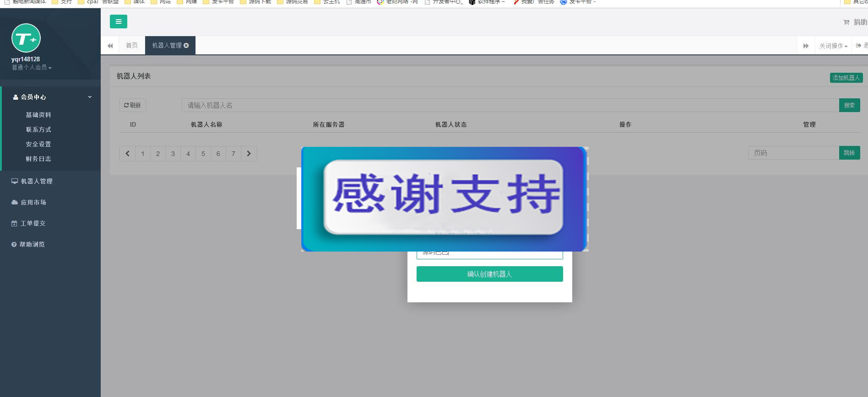Go to next page with right chevron
The width and height of the screenshot is (868, 397).
coord(249,154)
